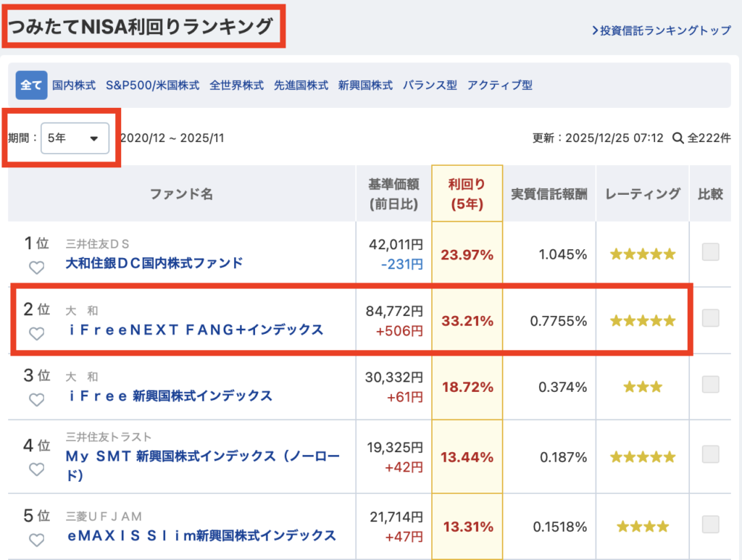Click the three-star rating of iFree 新興国株式
Screen dimensions: 742x560
coord(642,387)
